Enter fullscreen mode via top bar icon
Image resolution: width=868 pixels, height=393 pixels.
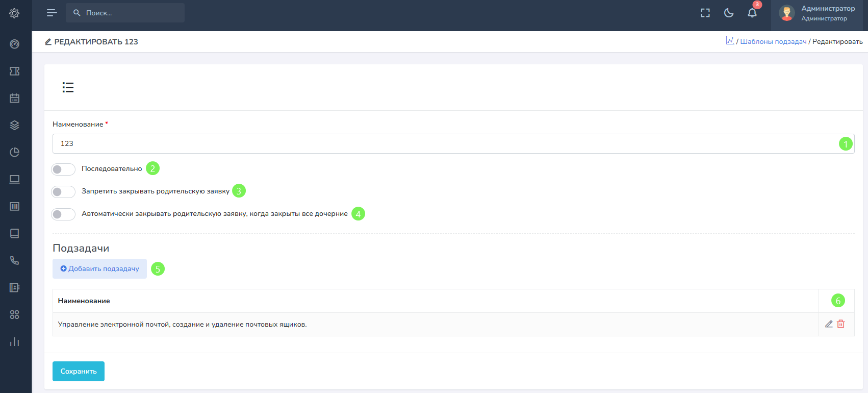point(705,13)
